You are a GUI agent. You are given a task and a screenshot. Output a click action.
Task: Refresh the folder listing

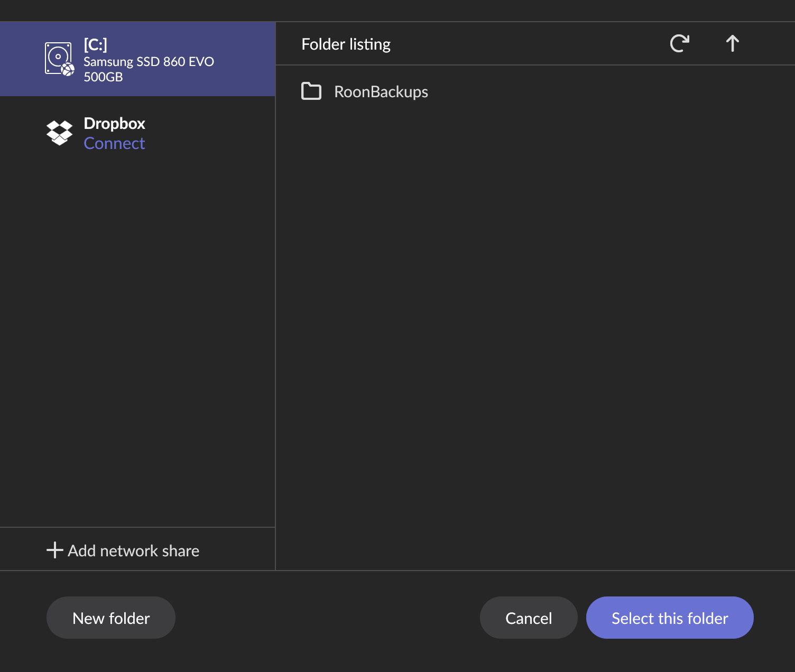tap(679, 43)
